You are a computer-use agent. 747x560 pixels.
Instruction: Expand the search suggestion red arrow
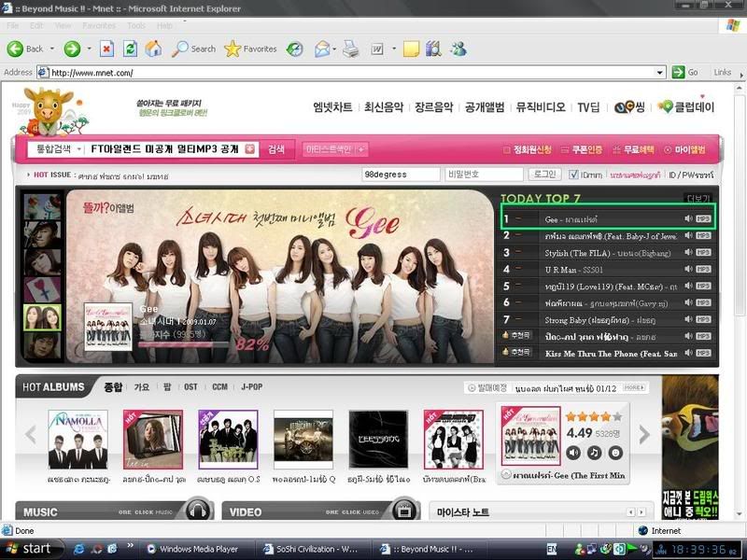click(250, 149)
